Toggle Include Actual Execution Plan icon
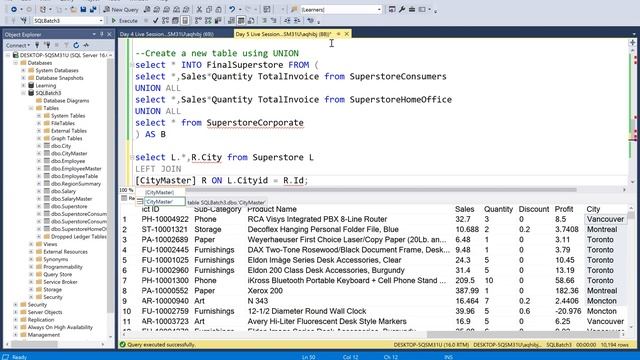Image resolution: width=640 pixels, height=360 pixels. pyautogui.click(x=198, y=20)
